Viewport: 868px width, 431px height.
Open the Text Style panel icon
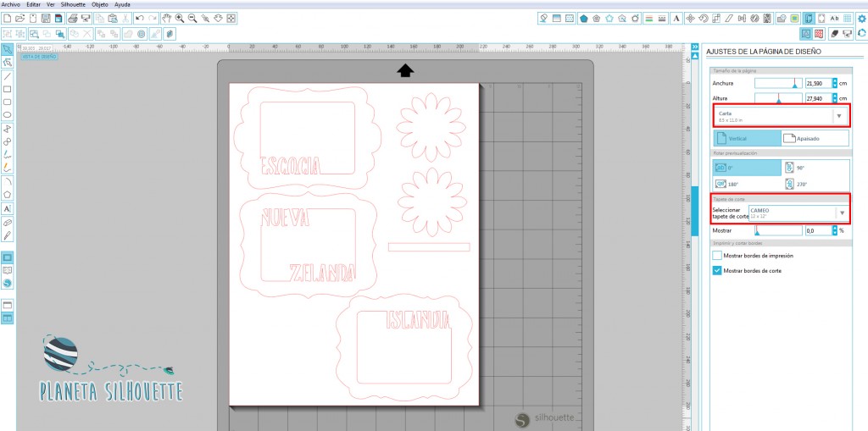(x=834, y=18)
